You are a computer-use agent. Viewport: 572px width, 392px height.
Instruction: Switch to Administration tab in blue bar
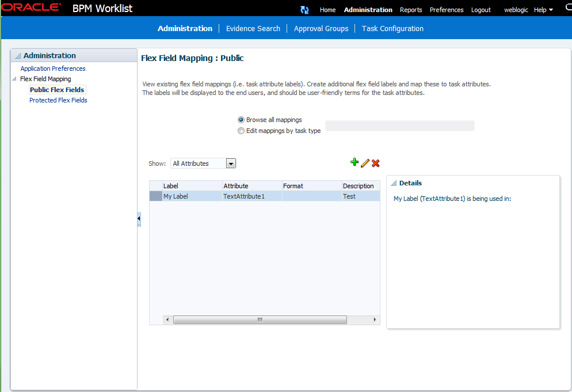185,28
